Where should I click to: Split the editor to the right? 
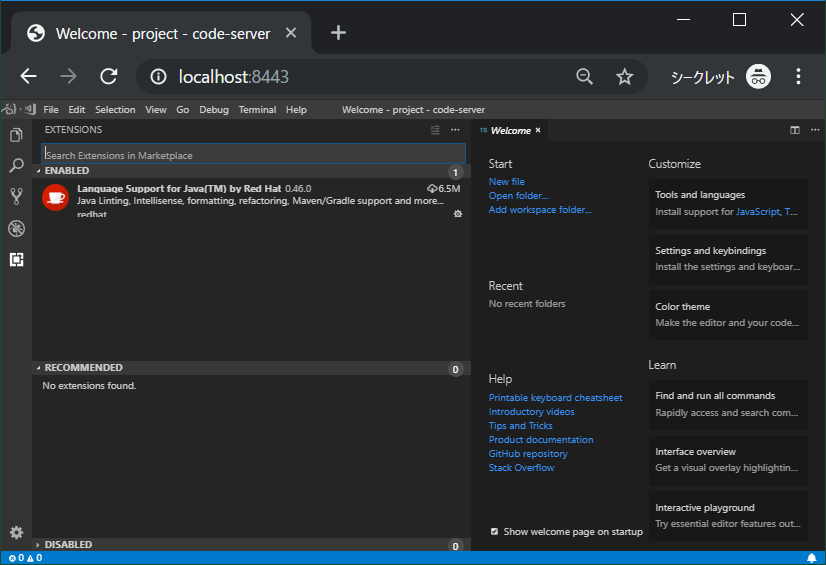(x=795, y=130)
